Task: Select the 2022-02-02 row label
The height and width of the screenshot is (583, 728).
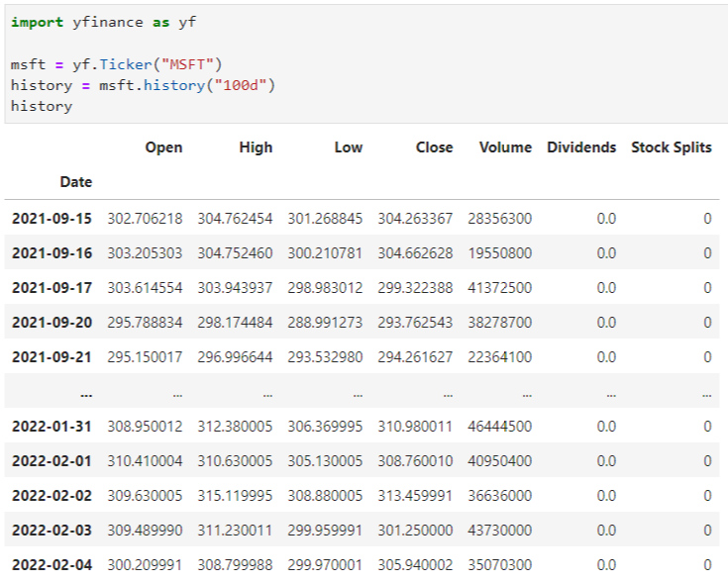Action: pos(52,496)
